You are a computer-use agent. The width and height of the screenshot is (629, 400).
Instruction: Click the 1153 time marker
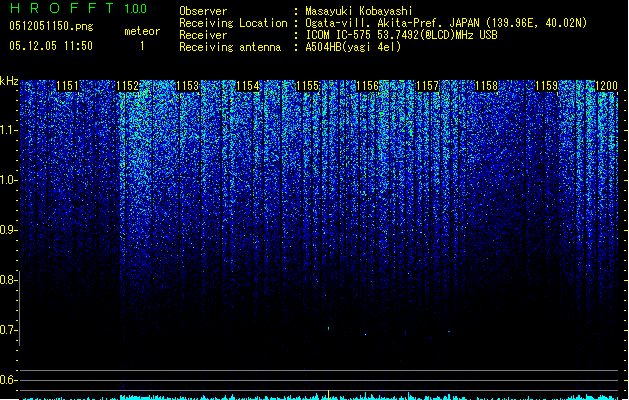pos(187,86)
